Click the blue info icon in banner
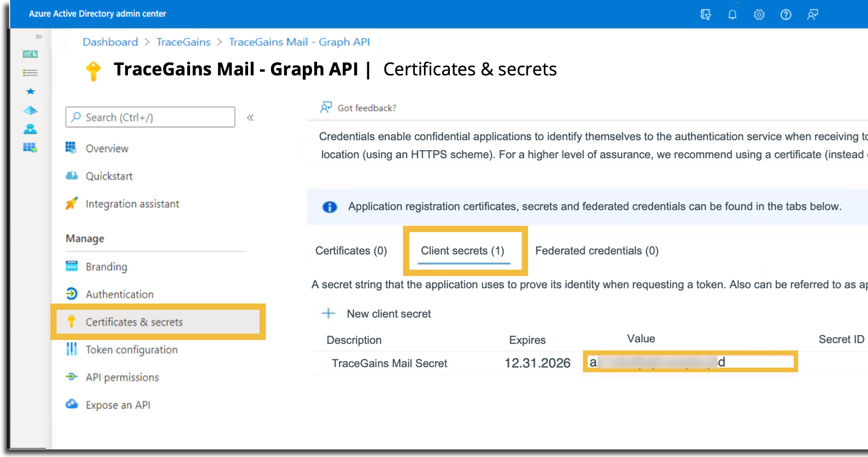 330,207
